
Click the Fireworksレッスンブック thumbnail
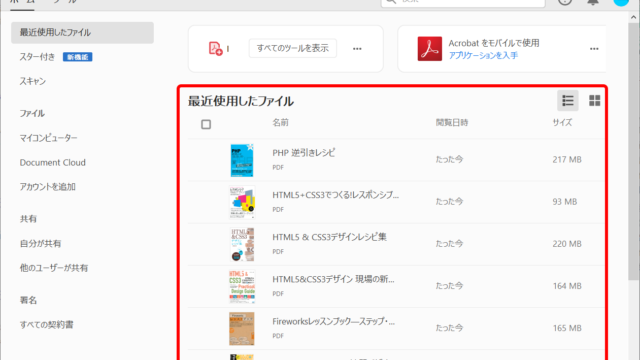242,329
